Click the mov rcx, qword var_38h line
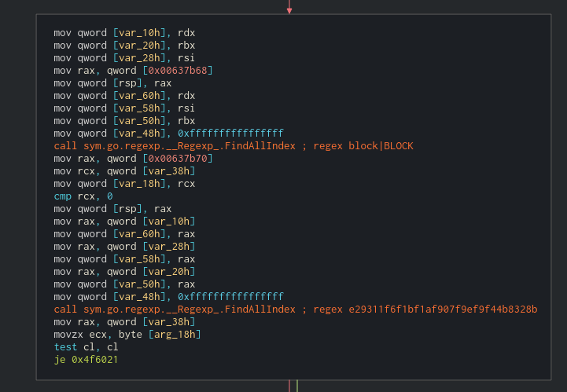The height and width of the screenshot is (392, 567). tap(124, 171)
